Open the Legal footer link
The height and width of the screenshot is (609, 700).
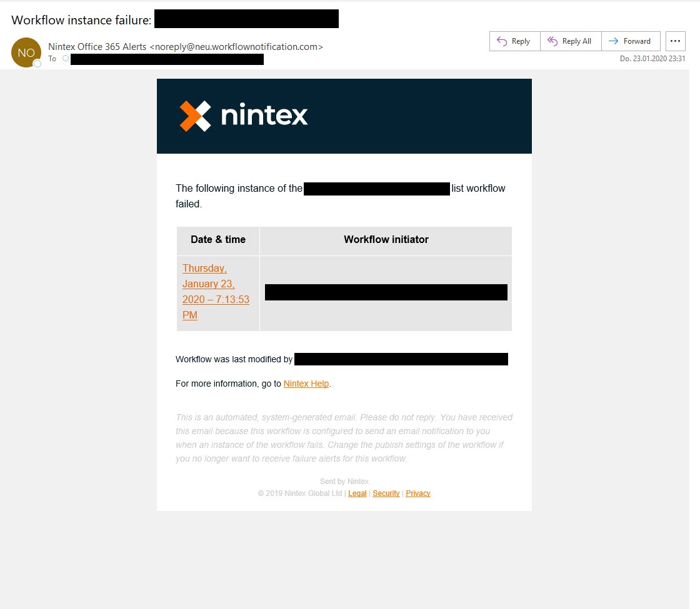(x=357, y=493)
